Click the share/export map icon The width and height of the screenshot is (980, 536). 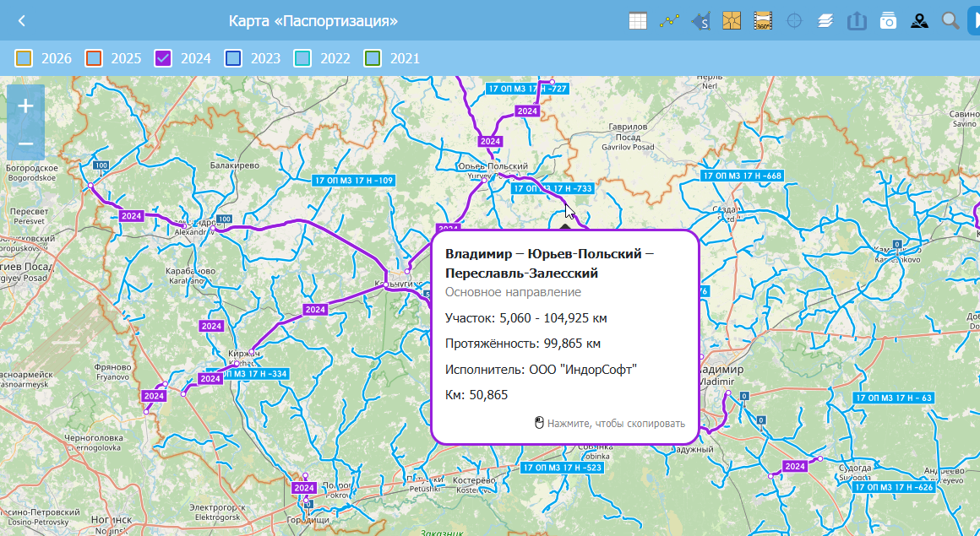point(857,21)
